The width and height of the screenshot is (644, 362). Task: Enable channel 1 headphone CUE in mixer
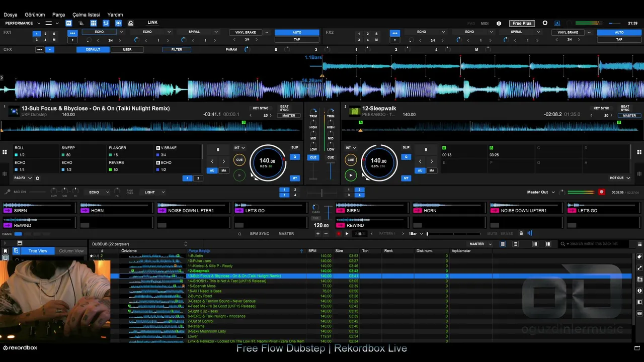point(313,157)
